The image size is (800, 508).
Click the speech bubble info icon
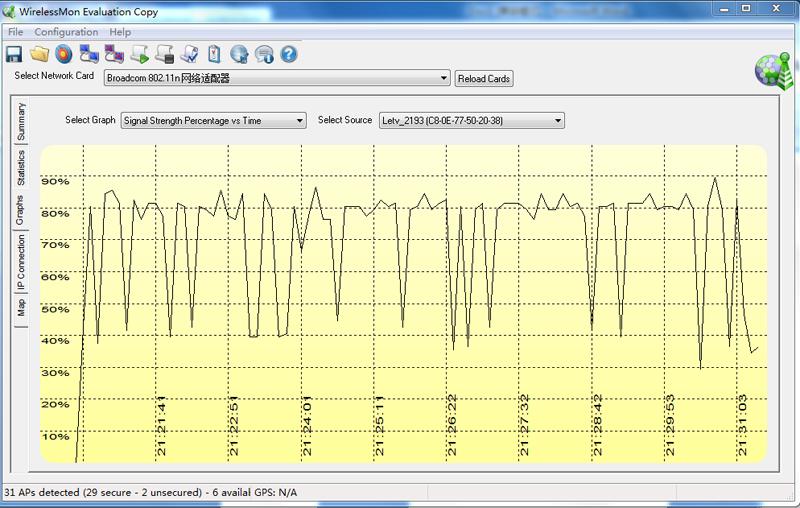pos(265,54)
